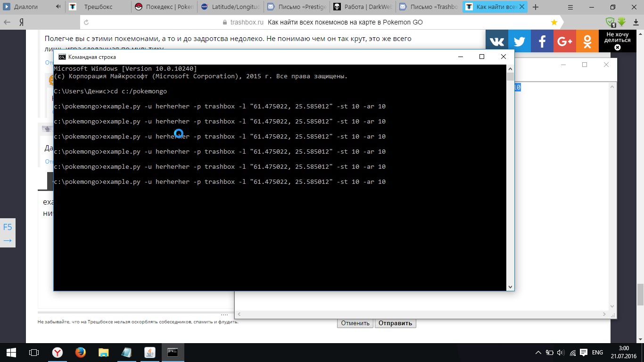Screen dimensions: 644x362
Task: Switch to the Покедекс Pokemon tab
Action: pyautogui.click(x=164, y=7)
